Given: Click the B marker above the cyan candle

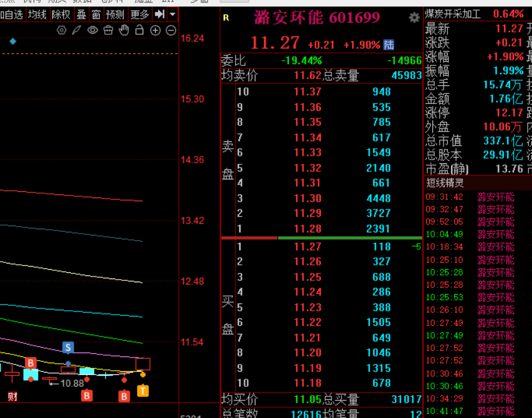Looking at the screenshot, I should coord(31,363).
